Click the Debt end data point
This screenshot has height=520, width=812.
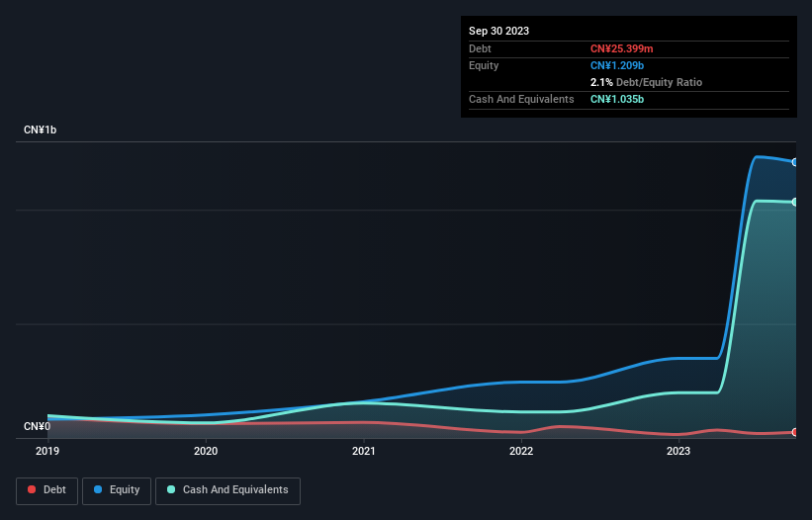795,432
